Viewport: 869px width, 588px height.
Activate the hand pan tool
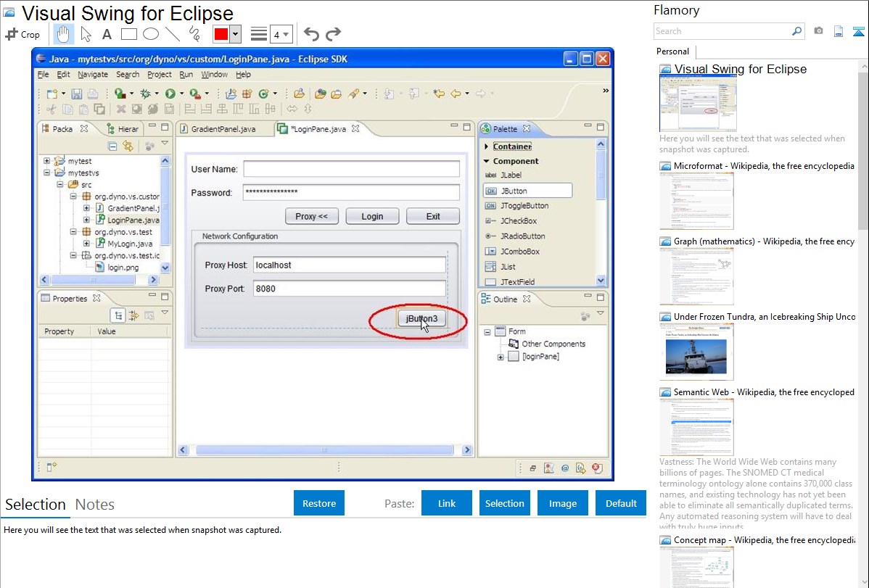click(63, 34)
